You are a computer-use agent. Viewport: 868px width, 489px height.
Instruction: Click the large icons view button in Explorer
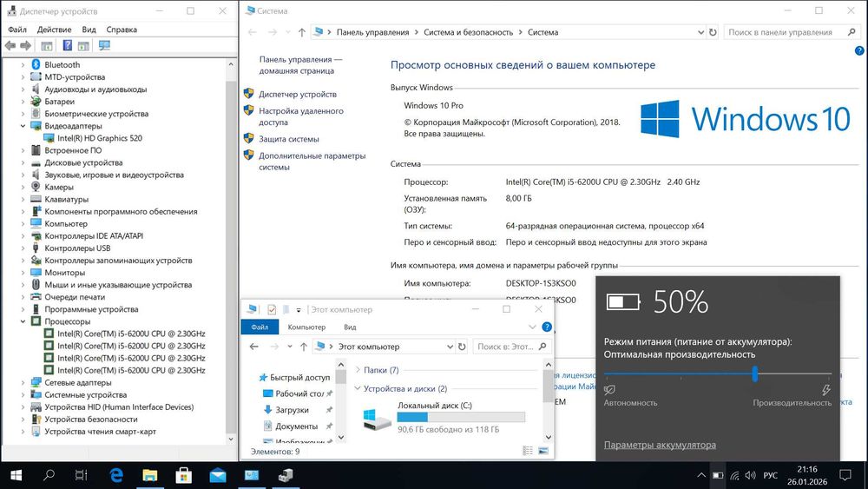[543, 451]
